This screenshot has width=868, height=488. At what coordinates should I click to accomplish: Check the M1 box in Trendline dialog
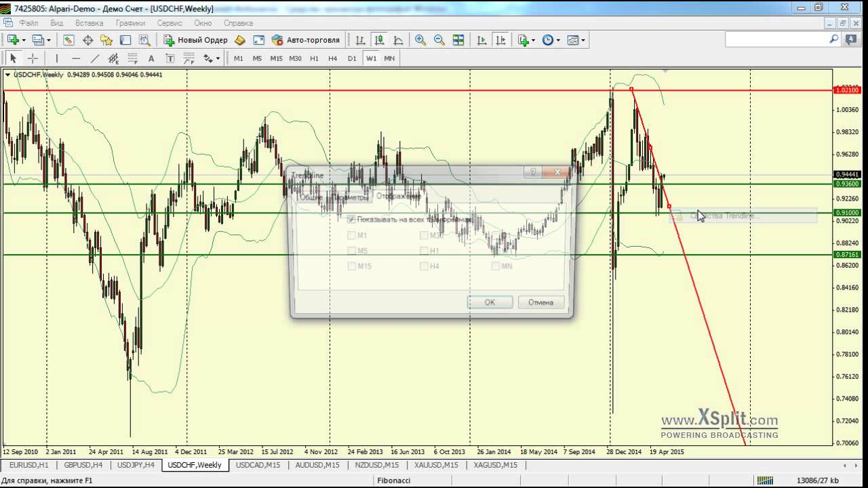click(351, 235)
